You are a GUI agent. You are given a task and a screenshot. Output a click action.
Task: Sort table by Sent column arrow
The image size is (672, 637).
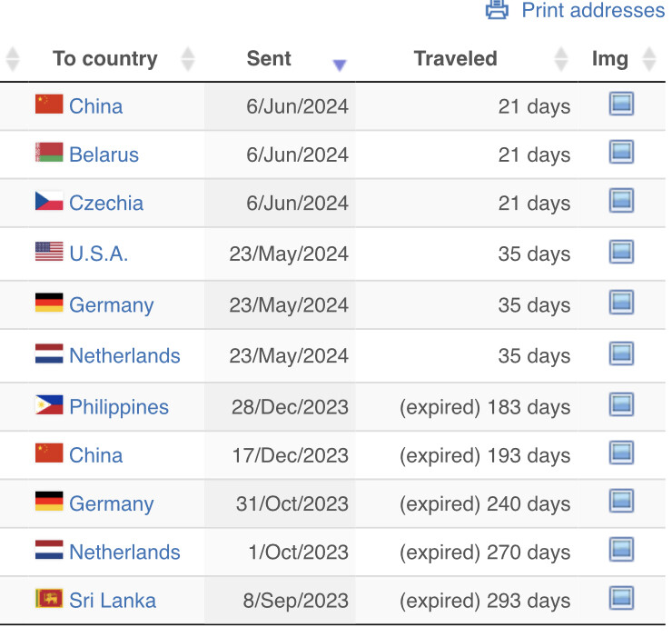[x=339, y=65]
